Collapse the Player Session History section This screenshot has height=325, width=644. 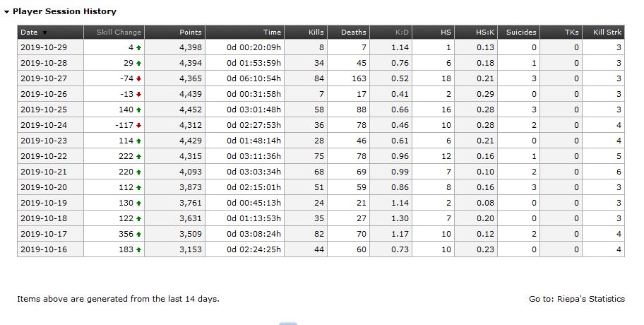pyautogui.click(x=6, y=12)
